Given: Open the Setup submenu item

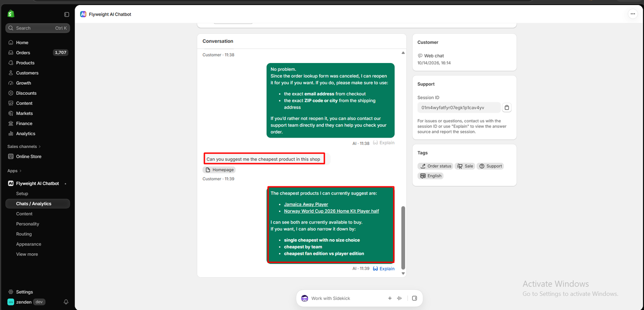Looking at the screenshot, I should click(x=38, y=194).
